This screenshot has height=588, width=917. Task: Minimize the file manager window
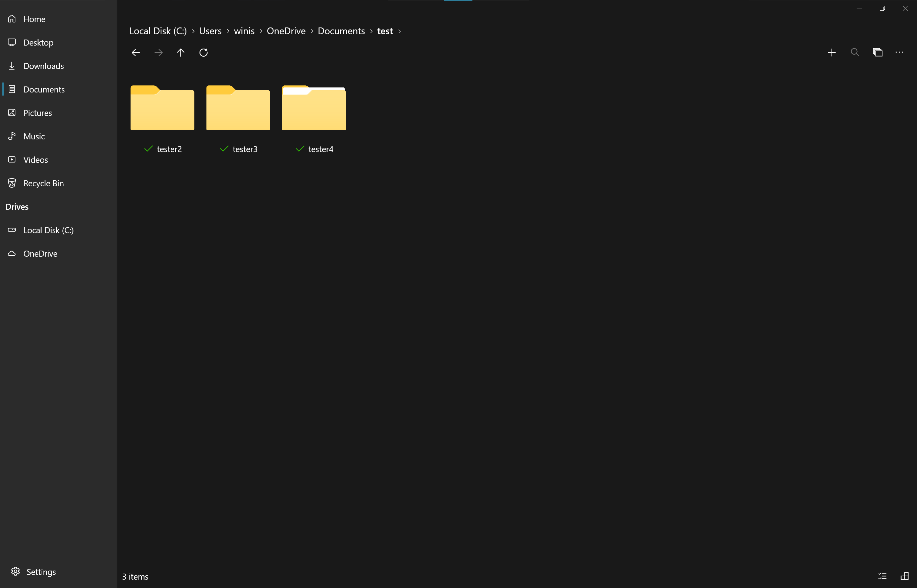[859, 8]
